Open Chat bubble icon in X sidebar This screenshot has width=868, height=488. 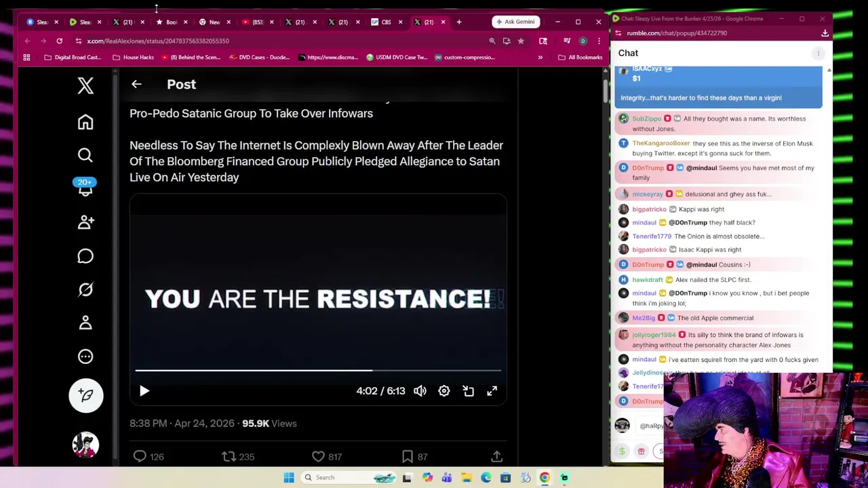(x=85, y=256)
